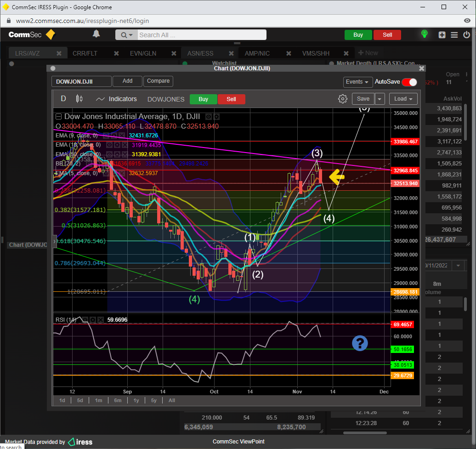Switch to the EVN/GLN tab
The height and width of the screenshot is (449, 476).
tap(143, 53)
